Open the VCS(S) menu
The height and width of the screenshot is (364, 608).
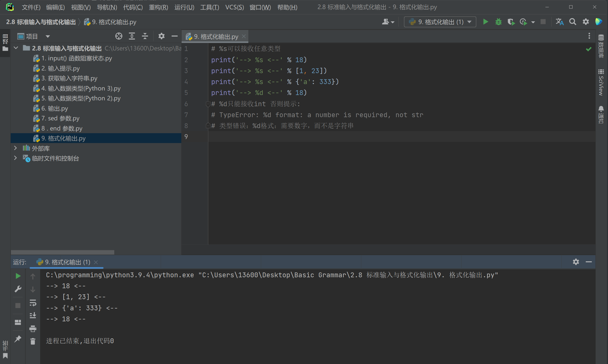234,7
